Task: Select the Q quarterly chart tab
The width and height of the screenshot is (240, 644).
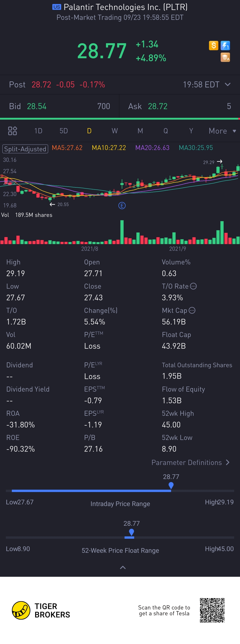Action: pyautogui.click(x=165, y=131)
